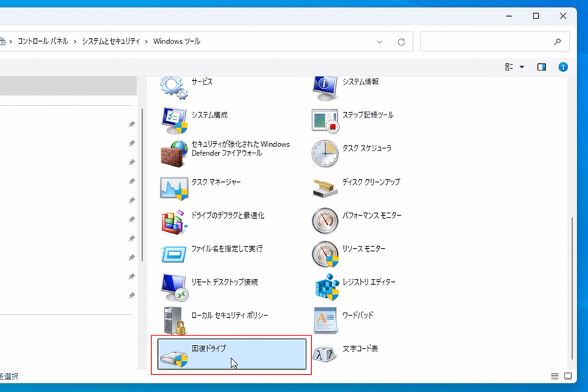
Task: Toggle the preview pane icon
Action: (x=542, y=67)
